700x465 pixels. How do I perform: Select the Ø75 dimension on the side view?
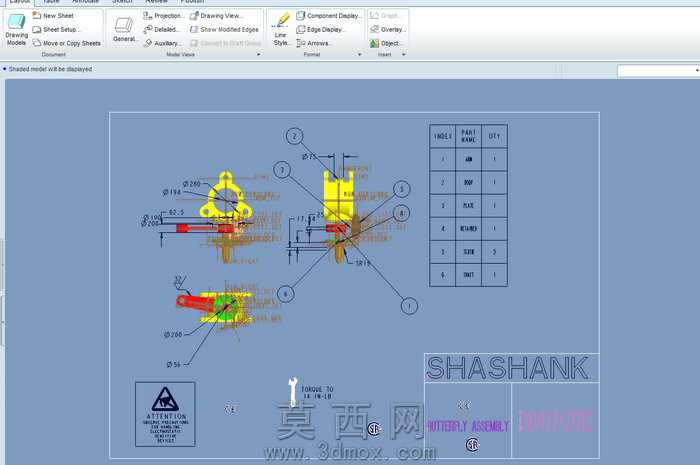pos(309,157)
